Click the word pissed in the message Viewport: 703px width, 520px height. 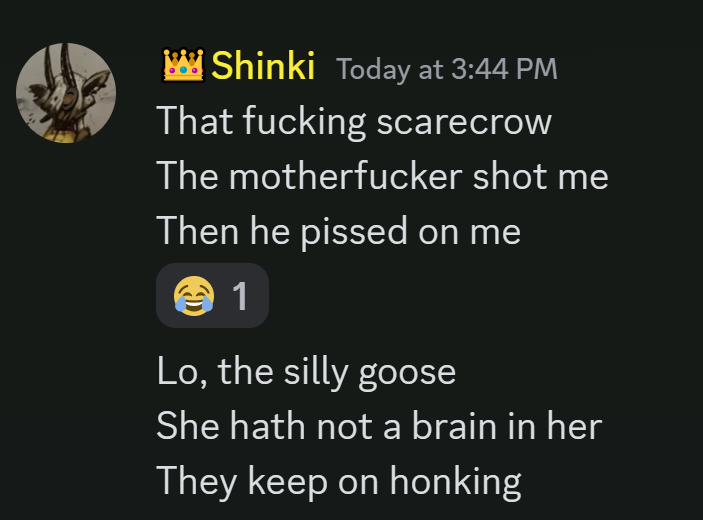pyautogui.click(x=354, y=233)
